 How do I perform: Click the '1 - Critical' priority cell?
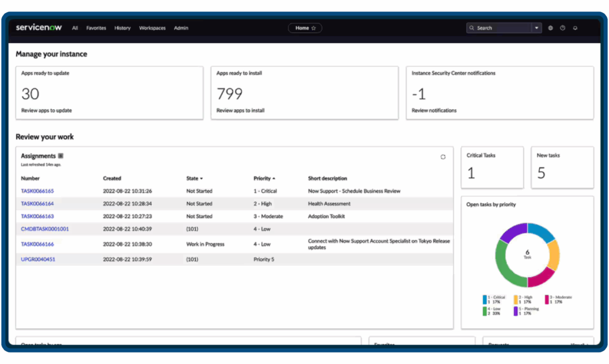pyautogui.click(x=265, y=191)
